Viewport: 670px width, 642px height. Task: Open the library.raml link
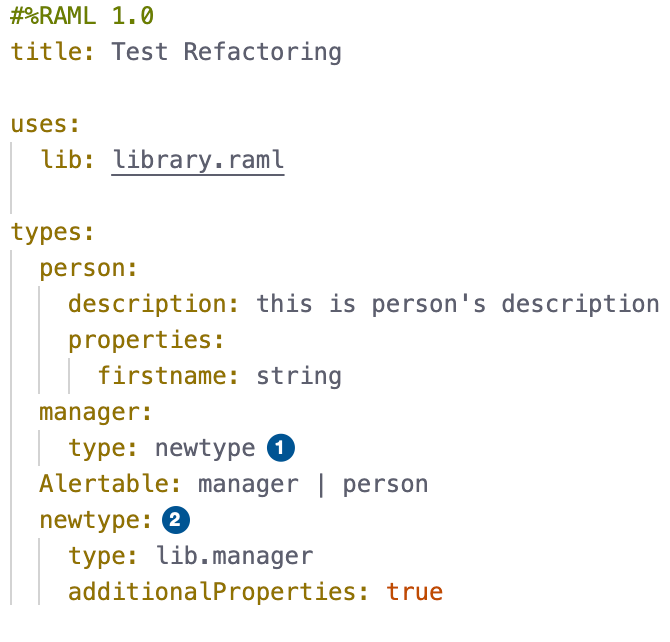(198, 160)
